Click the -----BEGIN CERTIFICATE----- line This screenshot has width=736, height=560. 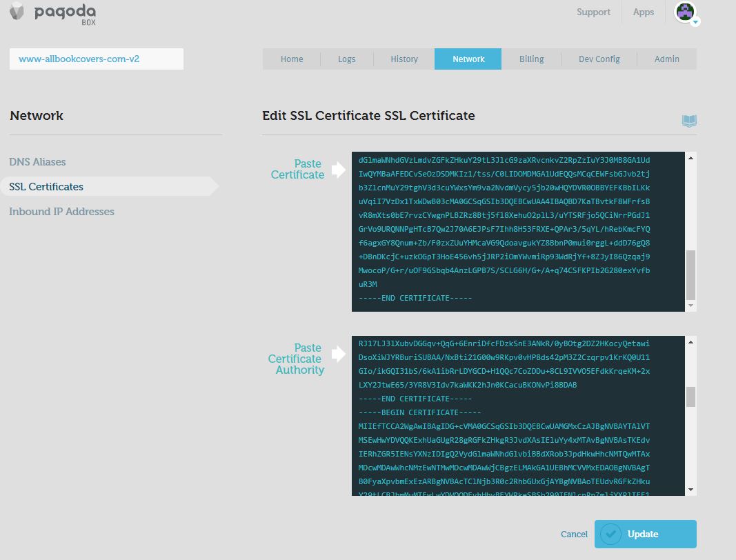[x=419, y=412]
